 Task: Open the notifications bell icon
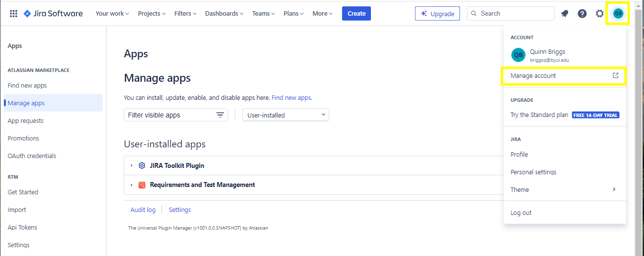coord(565,14)
